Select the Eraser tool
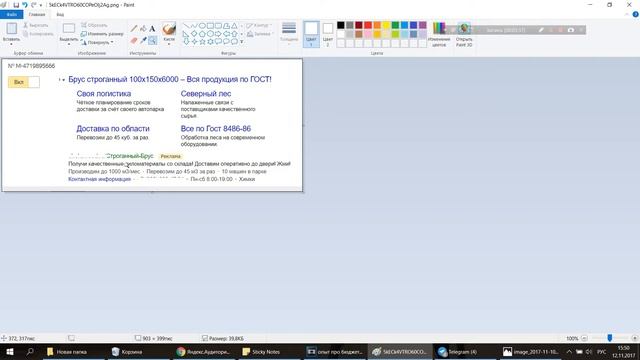Image resolution: width=640 pixels, height=360 pixels. [x=134, y=40]
